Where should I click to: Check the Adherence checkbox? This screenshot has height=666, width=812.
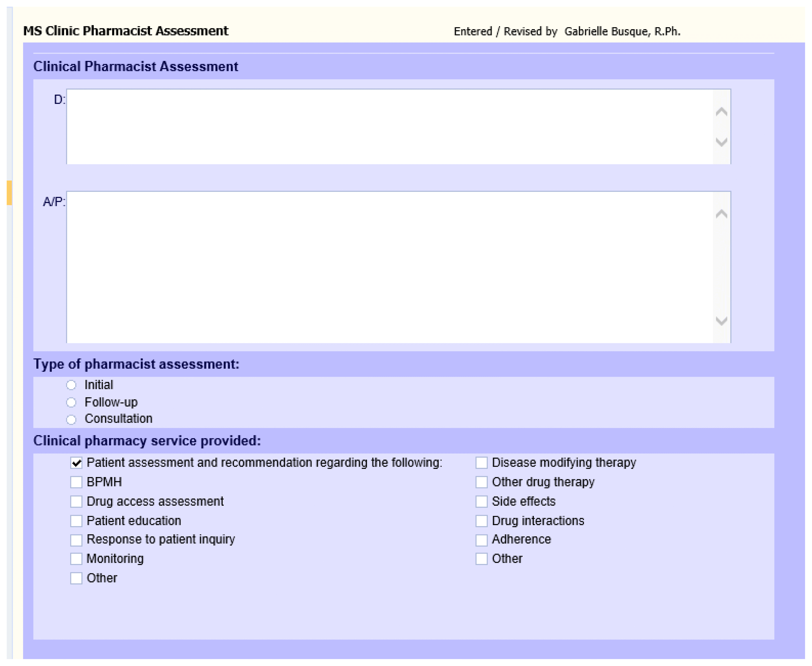(482, 540)
